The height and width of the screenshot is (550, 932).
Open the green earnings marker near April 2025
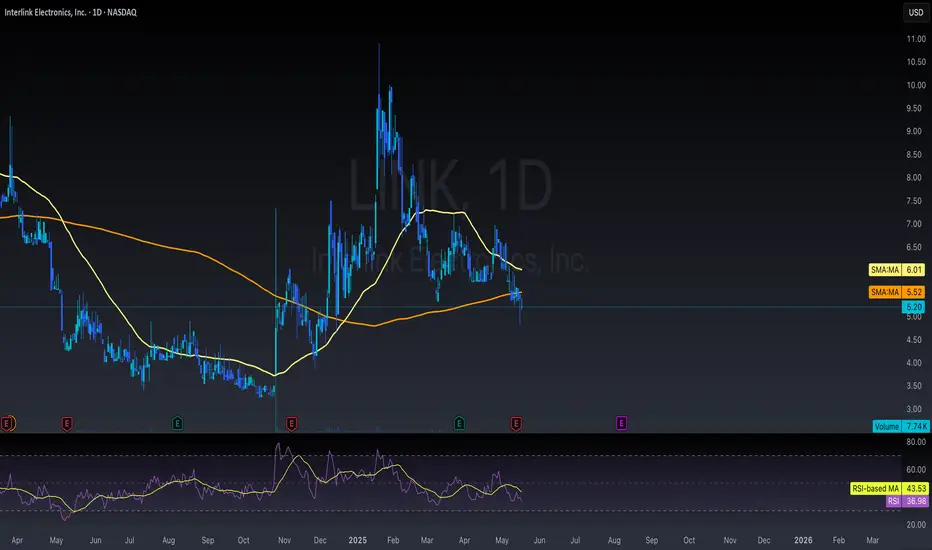[459, 423]
